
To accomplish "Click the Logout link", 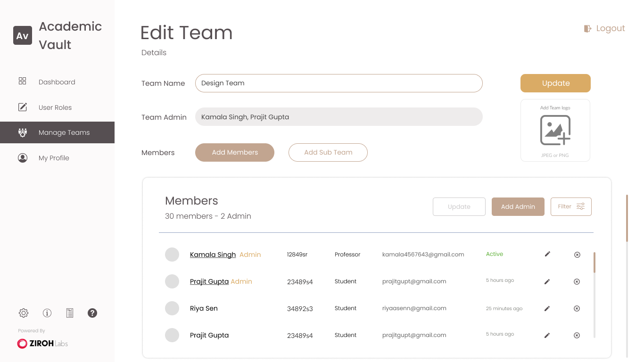I will tap(605, 28).
